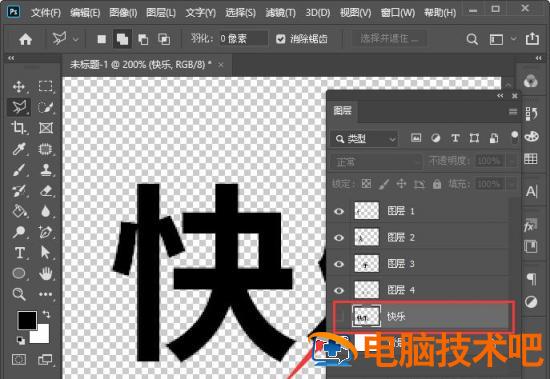Select the Zoom magnifier tool

tap(19, 294)
